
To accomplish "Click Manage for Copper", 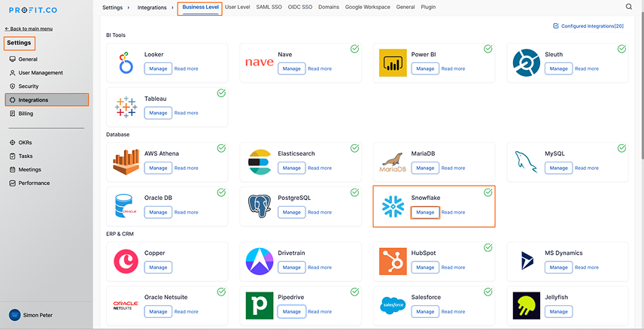I will [158, 267].
